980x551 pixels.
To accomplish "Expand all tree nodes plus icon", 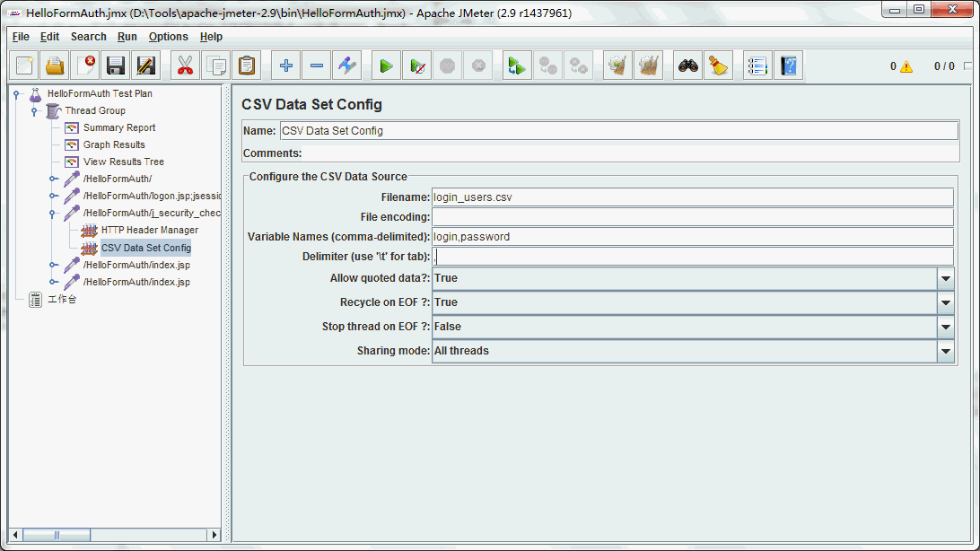I will click(286, 66).
